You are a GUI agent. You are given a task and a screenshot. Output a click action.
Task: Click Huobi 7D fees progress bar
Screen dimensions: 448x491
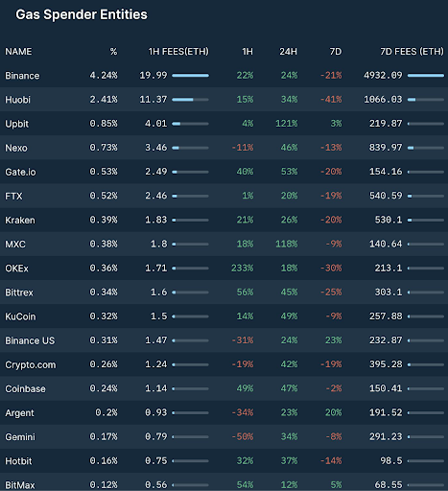click(x=426, y=100)
